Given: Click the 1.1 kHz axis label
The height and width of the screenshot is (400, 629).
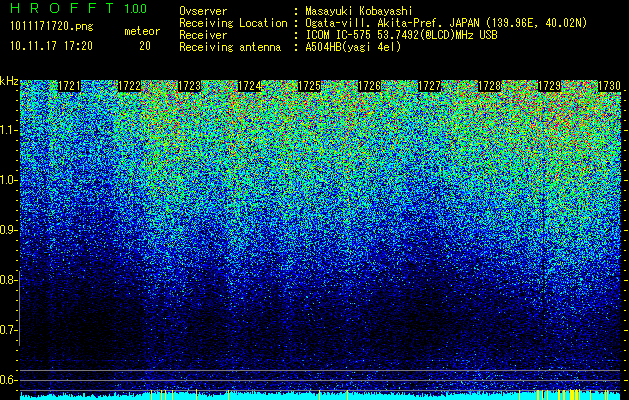Looking at the screenshot, I should (x=9, y=130).
